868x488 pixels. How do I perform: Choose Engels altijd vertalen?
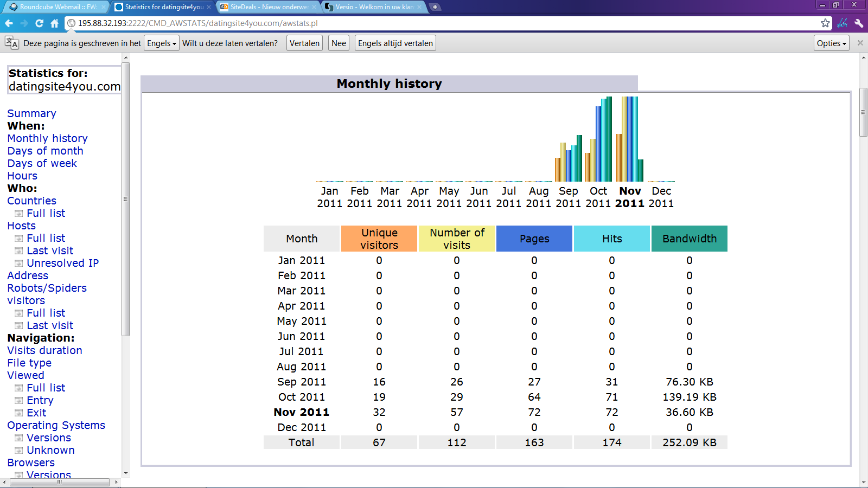[x=395, y=43]
